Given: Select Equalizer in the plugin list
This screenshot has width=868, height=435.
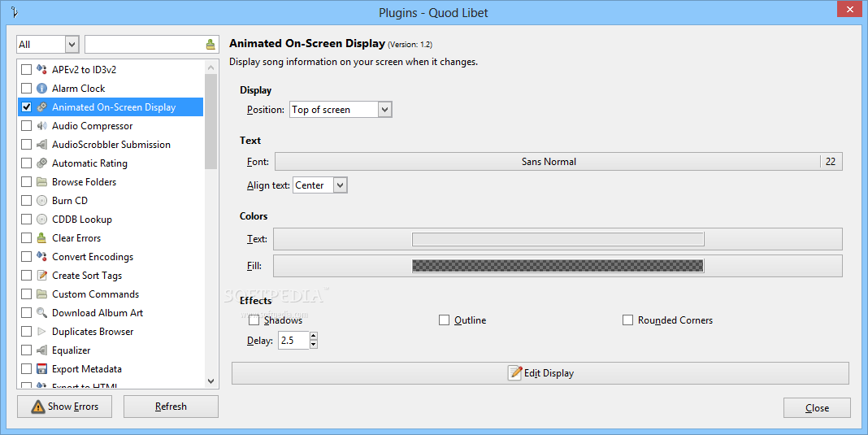Looking at the screenshot, I should pyautogui.click(x=72, y=350).
